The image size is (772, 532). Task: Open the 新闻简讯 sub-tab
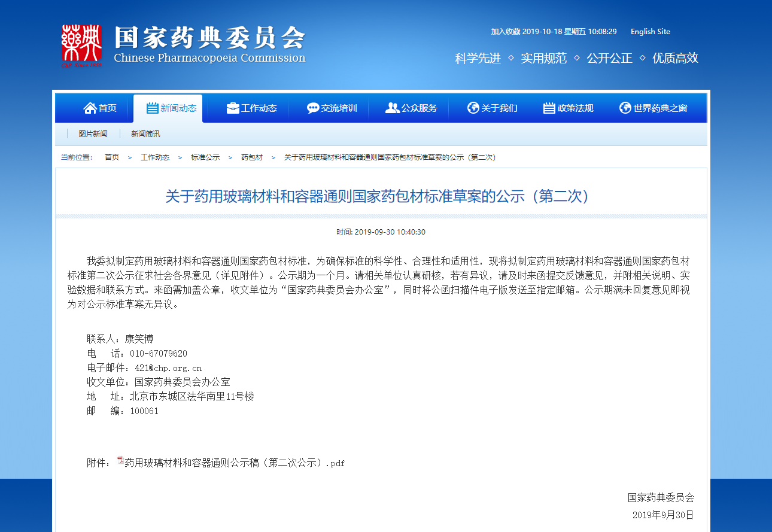tap(145, 133)
